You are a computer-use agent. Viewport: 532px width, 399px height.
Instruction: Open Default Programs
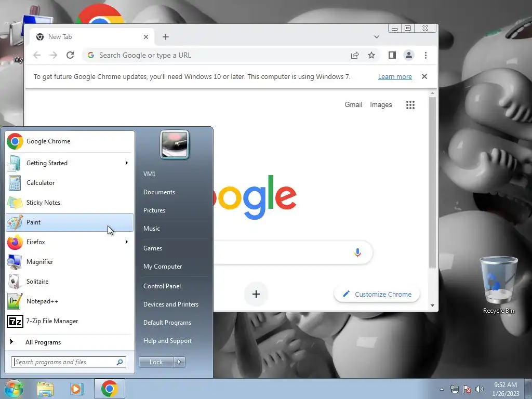pos(167,323)
